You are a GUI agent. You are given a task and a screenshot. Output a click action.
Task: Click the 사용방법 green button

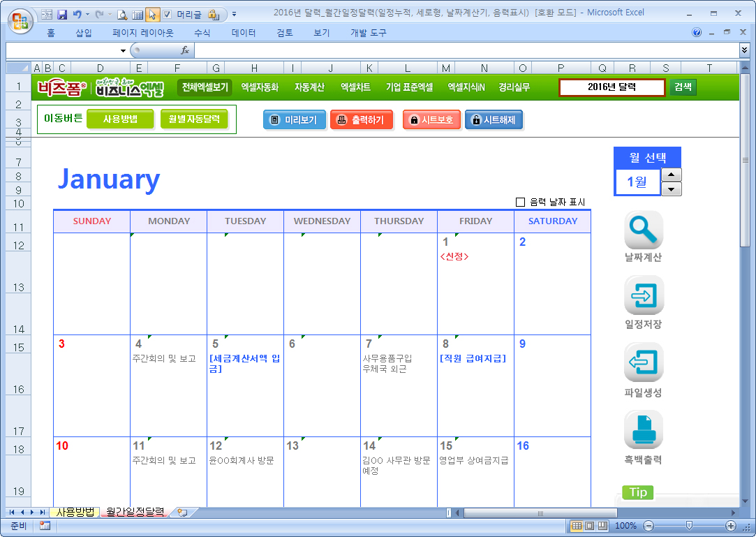120,119
